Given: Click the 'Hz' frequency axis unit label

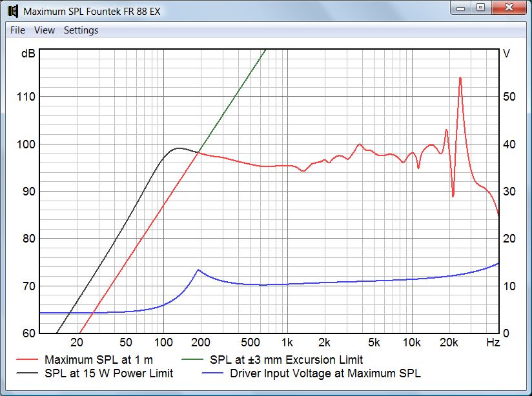Looking at the screenshot, I should tap(493, 342).
